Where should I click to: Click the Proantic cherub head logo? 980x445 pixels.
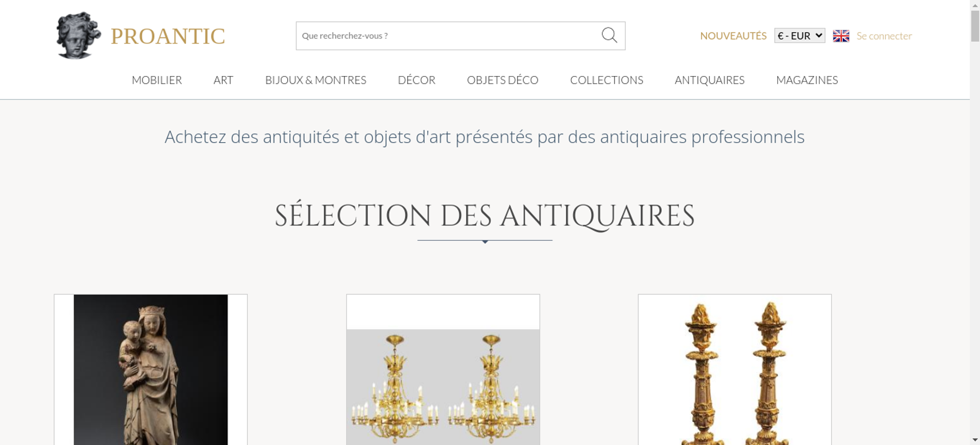pos(78,36)
